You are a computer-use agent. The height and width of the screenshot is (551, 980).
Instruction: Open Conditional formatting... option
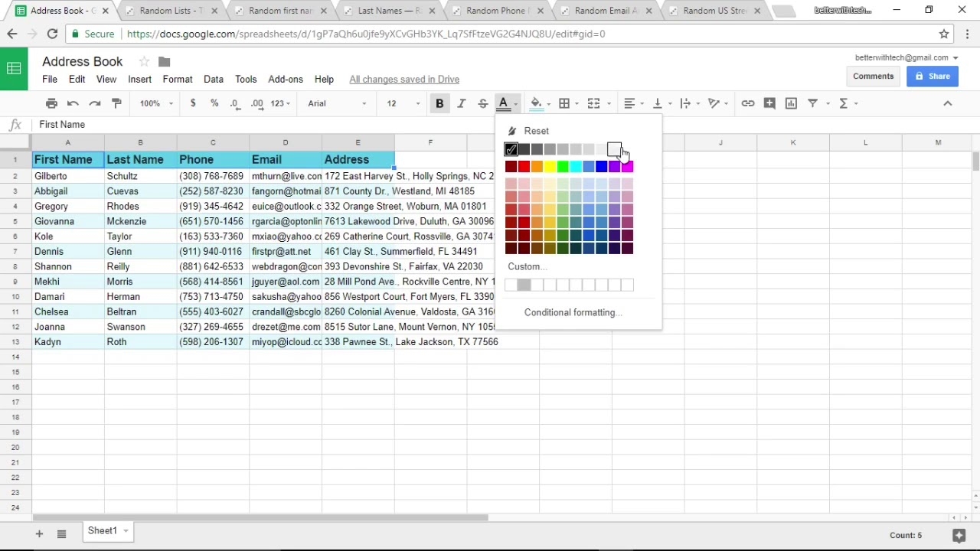[x=573, y=312]
